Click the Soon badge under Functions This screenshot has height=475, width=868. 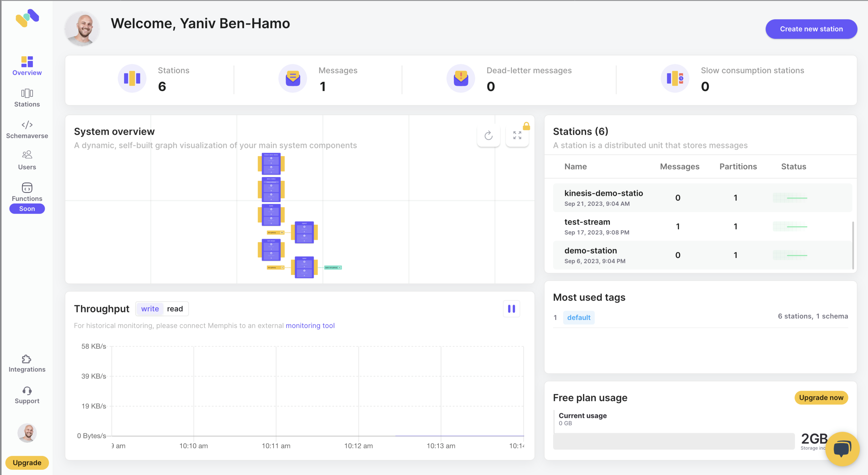click(x=27, y=209)
